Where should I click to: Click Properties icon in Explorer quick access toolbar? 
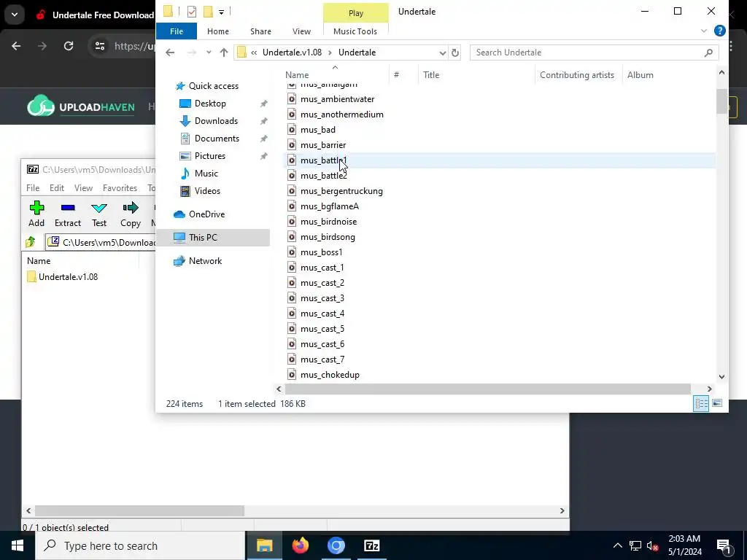[x=192, y=11]
